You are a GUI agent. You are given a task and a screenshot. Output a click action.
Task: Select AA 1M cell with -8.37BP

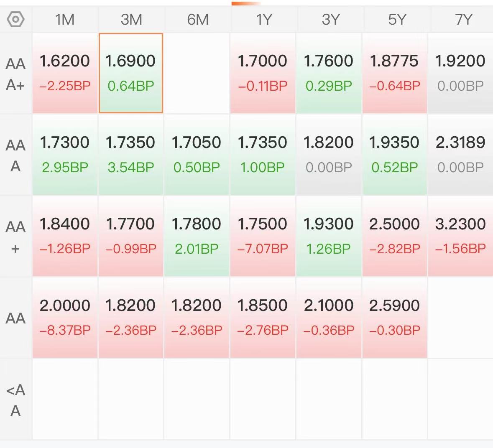[65, 317]
